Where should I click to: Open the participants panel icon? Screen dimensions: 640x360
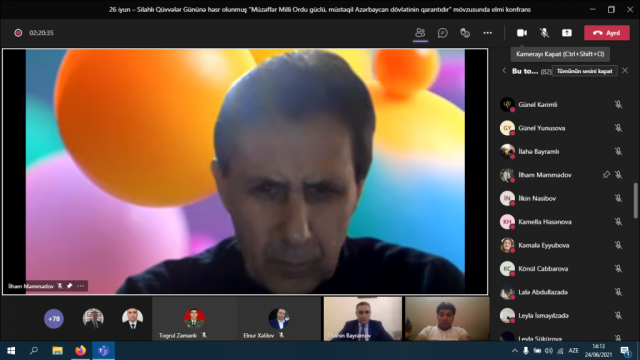tap(420, 33)
